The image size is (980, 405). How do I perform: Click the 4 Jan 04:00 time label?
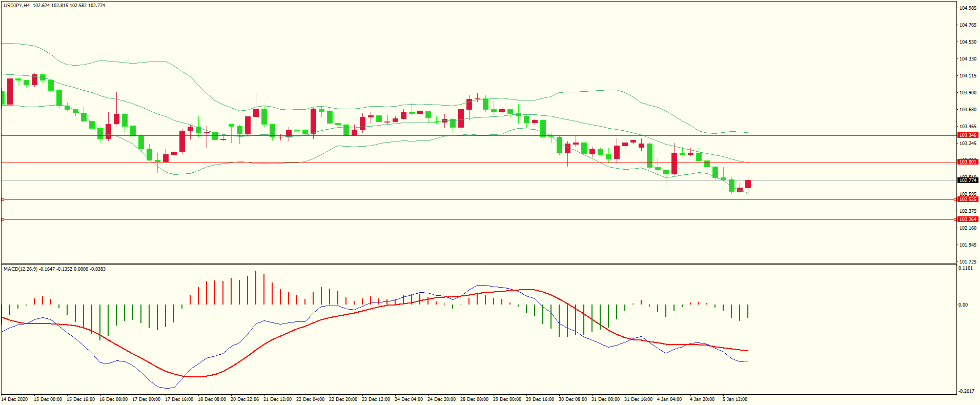coord(669,399)
